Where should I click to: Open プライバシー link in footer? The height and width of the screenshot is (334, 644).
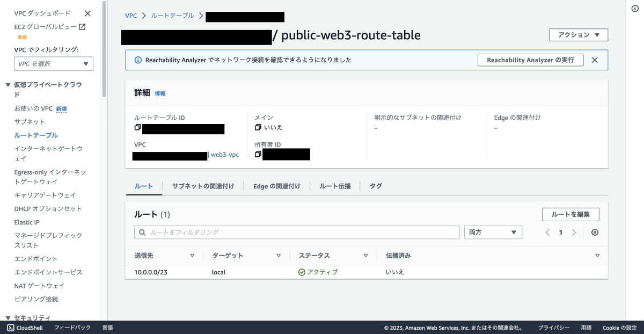[554, 328]
